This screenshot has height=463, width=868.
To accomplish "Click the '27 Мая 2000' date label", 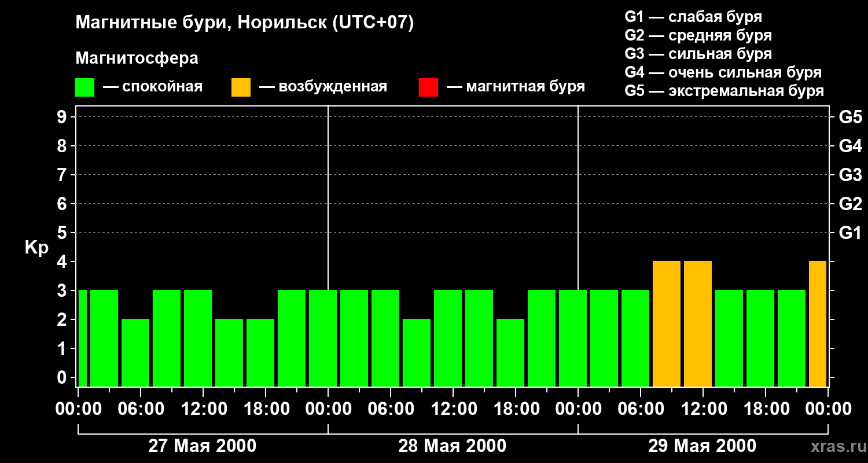I will 202,446.
